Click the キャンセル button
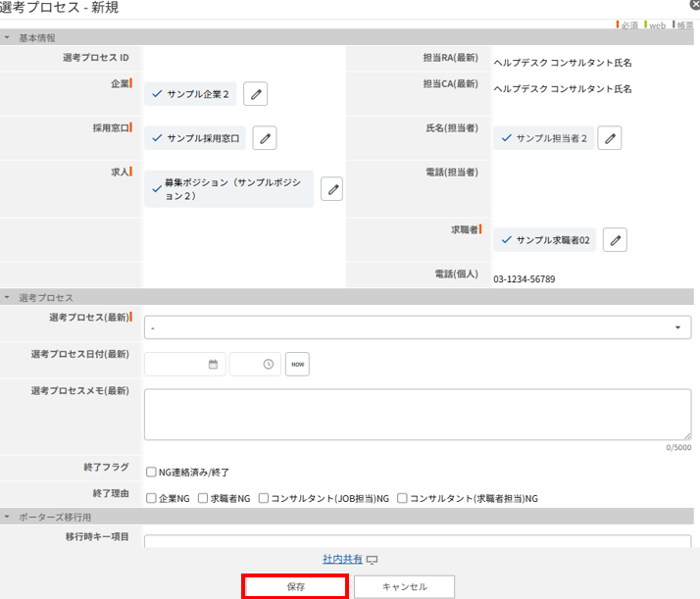The height and width of the screenshot is (599, 700). coord(404,586)
